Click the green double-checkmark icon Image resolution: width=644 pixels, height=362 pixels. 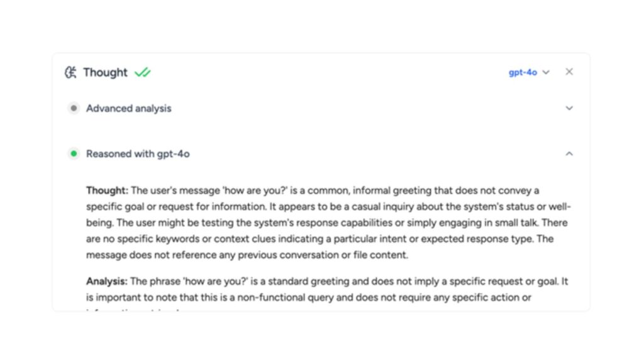click(143, 73)
